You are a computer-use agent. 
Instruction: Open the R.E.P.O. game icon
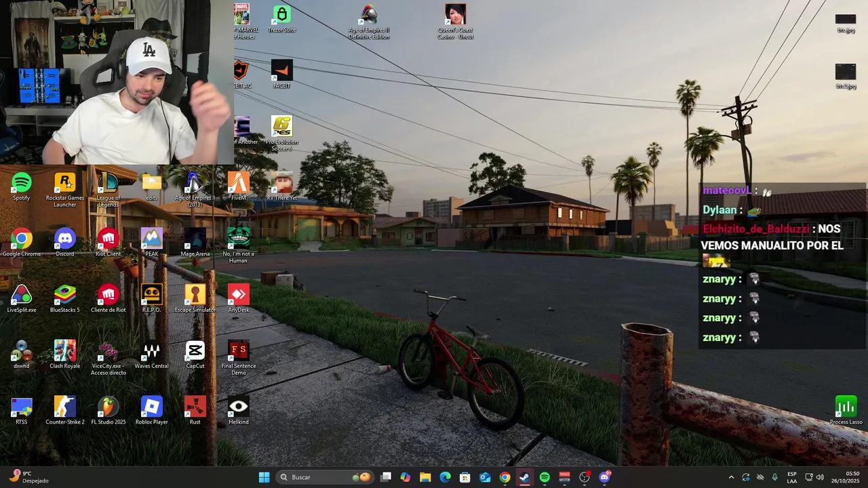tap(151, 299)
